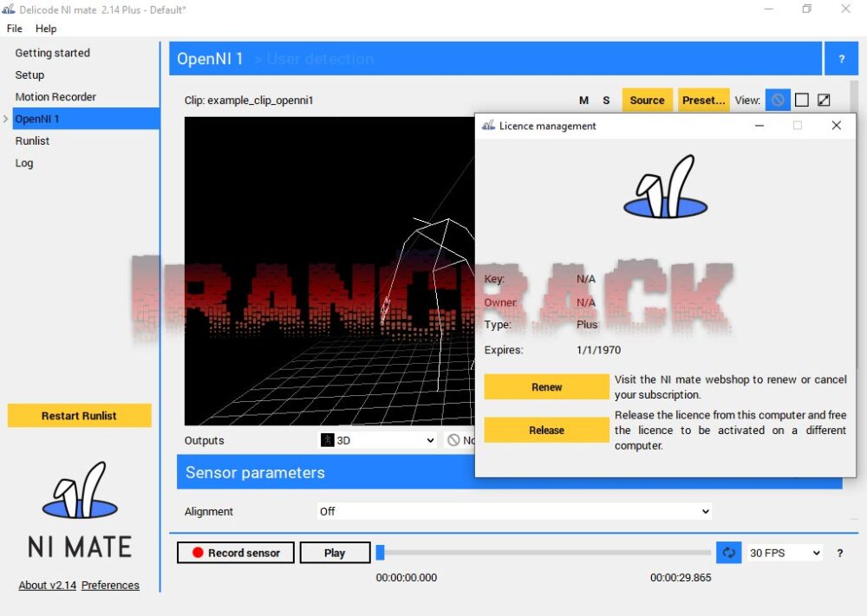Toggle the M mute button
867x616 pixels.
coord(584,101)
